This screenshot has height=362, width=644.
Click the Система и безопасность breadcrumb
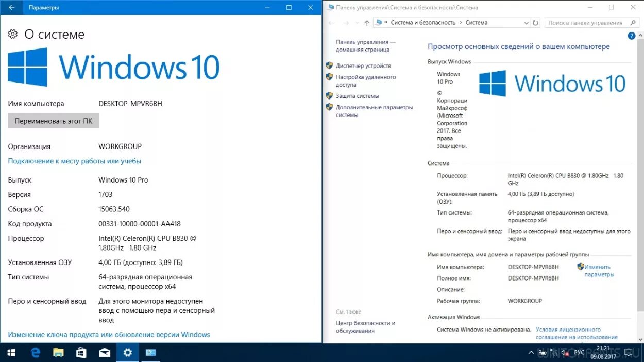pos(423,23)
